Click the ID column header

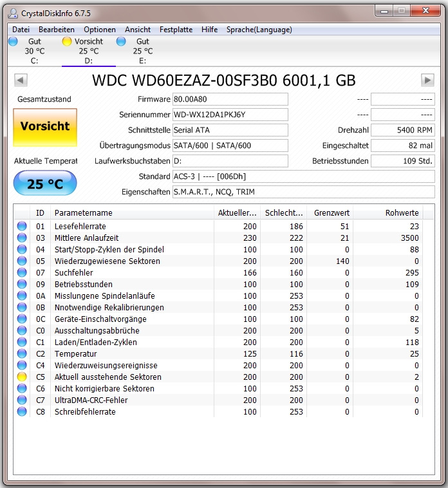(40, 213)
